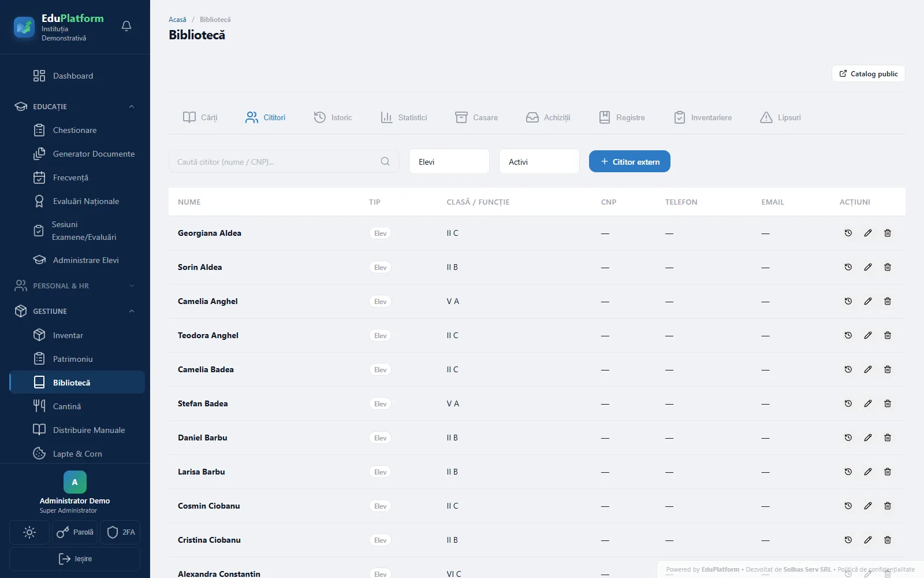Focus the Caută cititor search field

tap(284, 162)
